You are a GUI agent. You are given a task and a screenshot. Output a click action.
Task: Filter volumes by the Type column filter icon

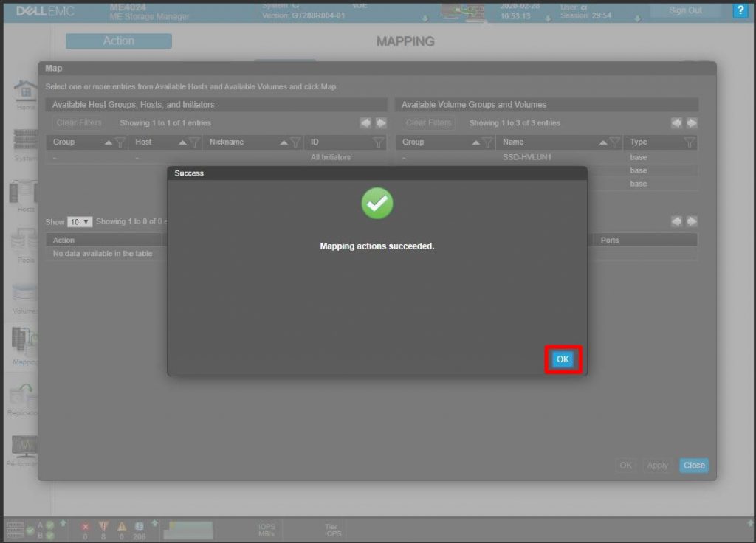690,142
